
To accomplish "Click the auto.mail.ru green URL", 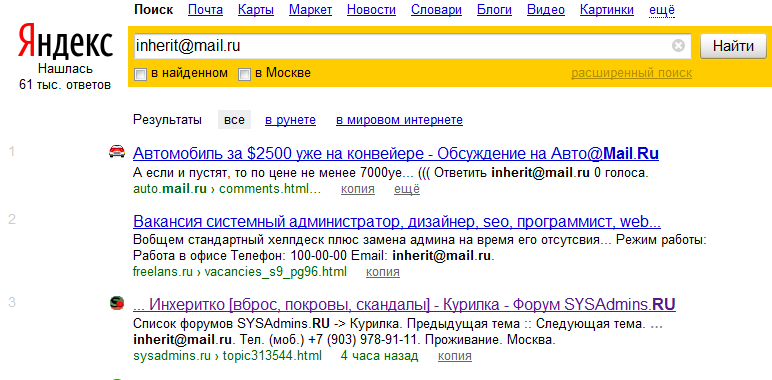I will pos(227,190).
